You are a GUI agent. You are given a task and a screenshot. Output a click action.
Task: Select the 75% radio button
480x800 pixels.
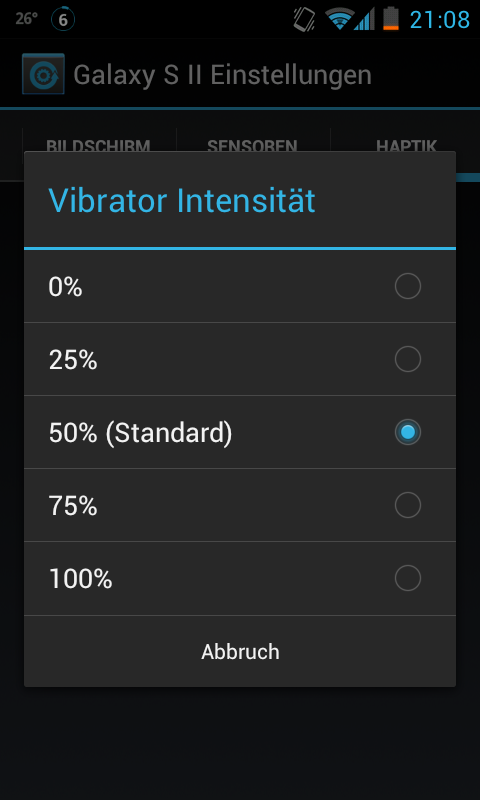tap(408, 505)
